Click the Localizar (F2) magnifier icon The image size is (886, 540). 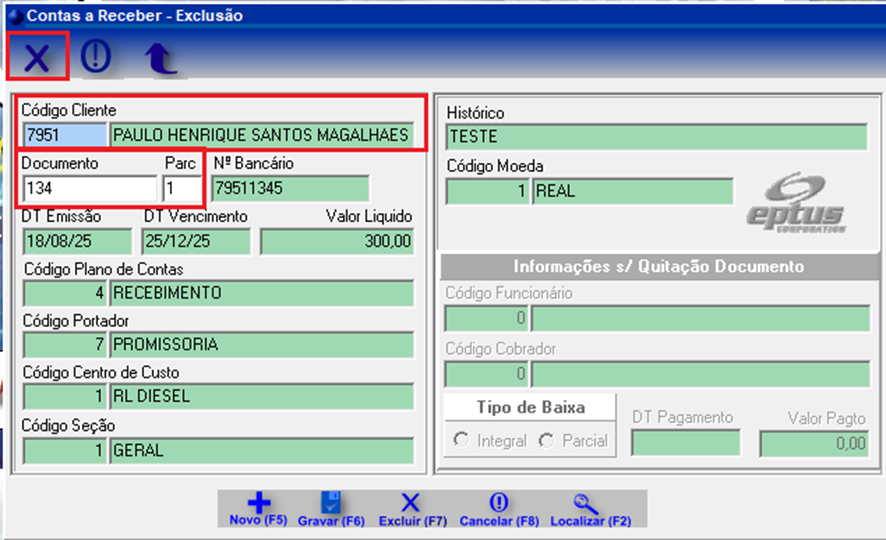point(587,504)
